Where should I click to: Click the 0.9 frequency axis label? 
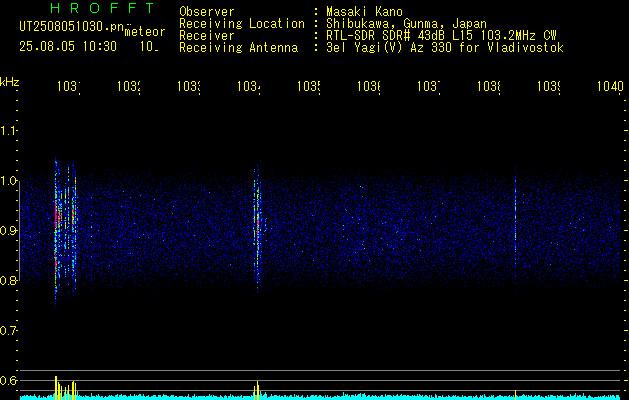coord(9,231)
